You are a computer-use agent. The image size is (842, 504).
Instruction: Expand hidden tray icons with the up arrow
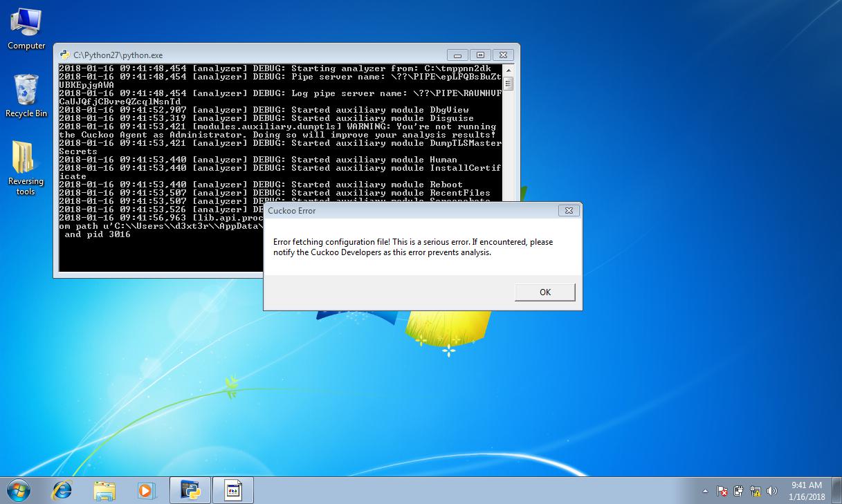pos(705,492)
